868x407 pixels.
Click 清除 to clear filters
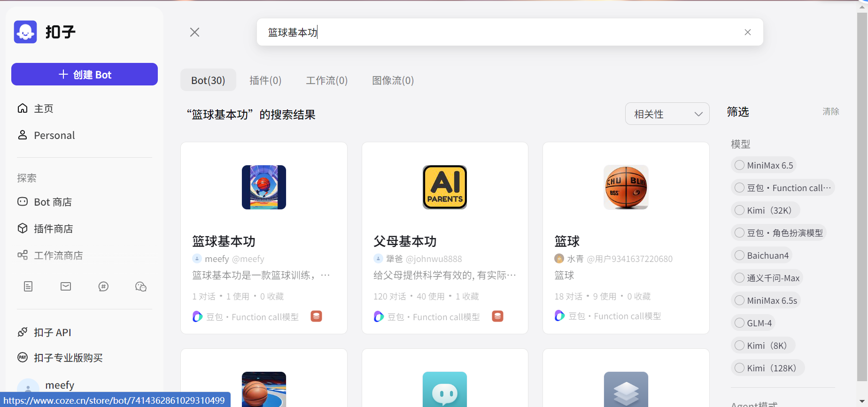830,112
